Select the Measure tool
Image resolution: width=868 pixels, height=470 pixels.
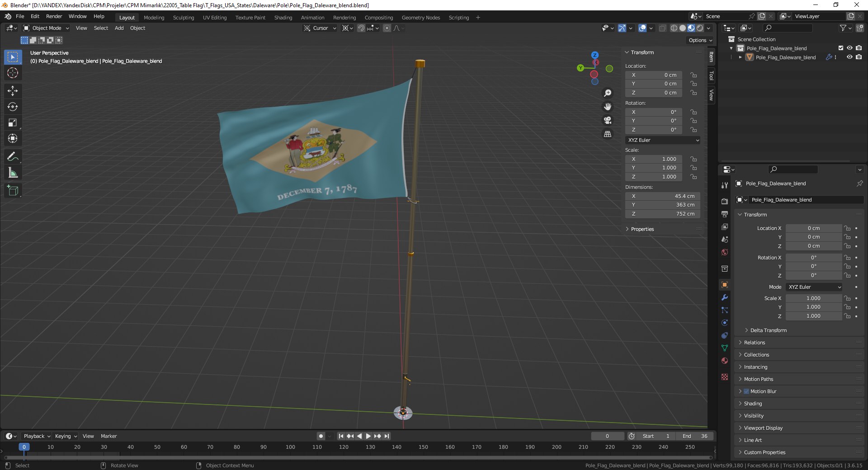click(13, 173)
